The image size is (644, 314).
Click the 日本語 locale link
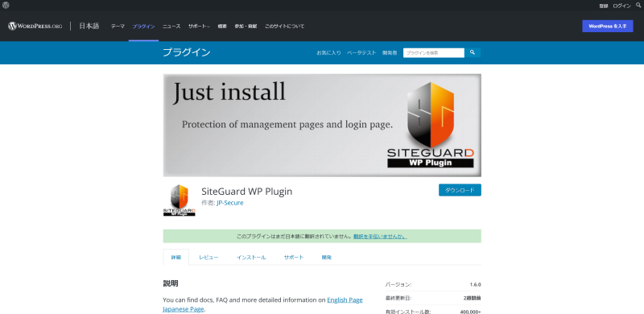89,26
